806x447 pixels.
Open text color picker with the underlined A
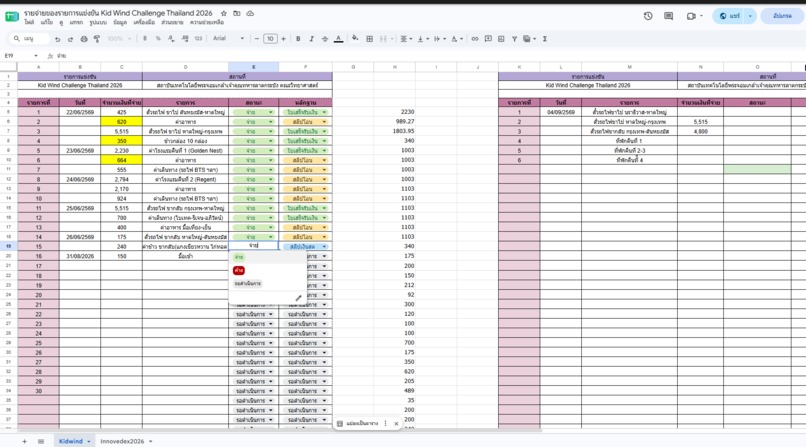tap(338, 39)
